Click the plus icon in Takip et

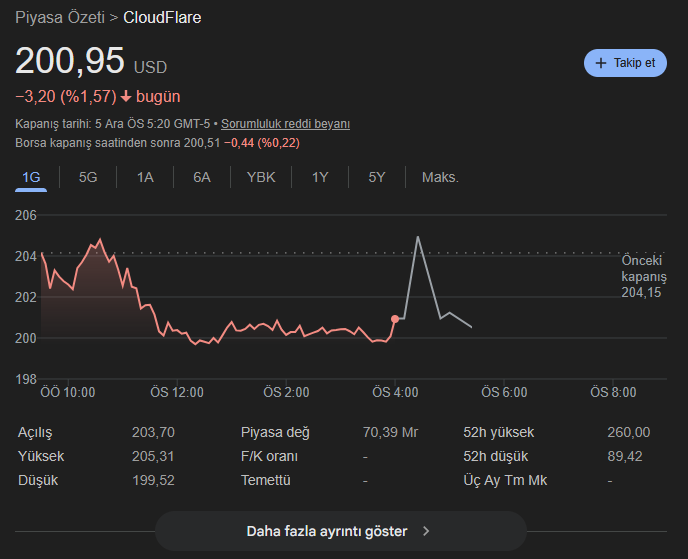(x=601, y=63)
